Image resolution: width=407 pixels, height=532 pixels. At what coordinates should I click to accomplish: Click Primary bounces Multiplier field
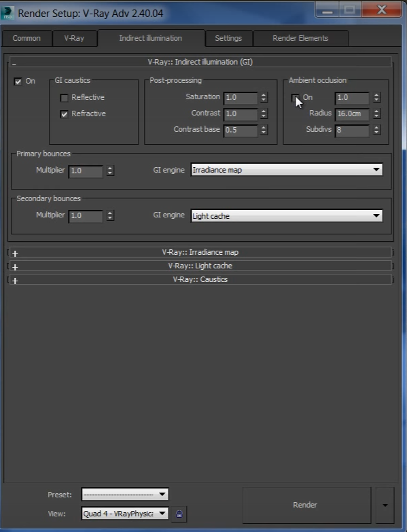[x=86, y=171]
